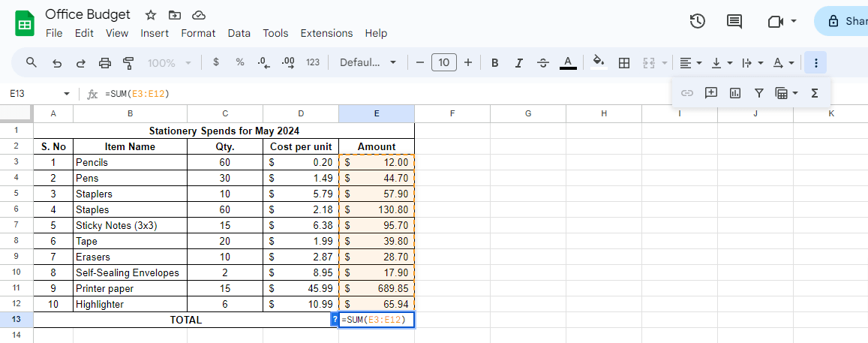Move the document to a folder
The height and width of the screenshot is (343, 868).
pyautogui.click(x=174, y=15)
